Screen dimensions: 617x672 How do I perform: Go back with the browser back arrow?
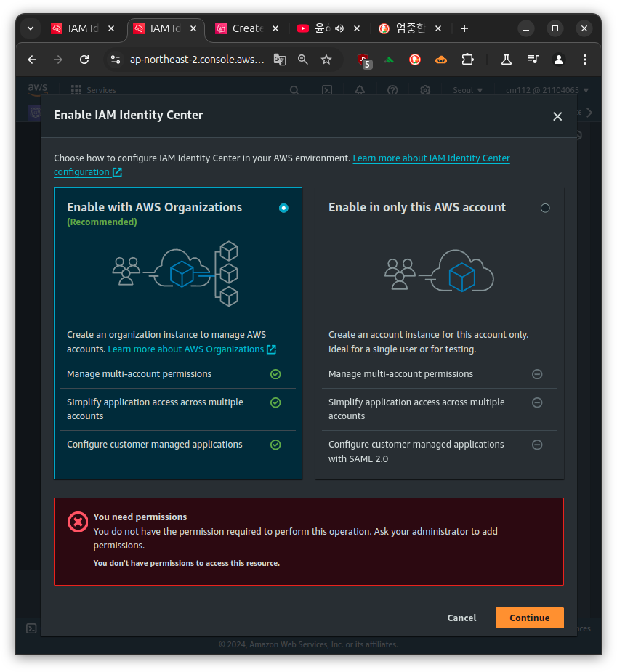[x=32, y=60]
